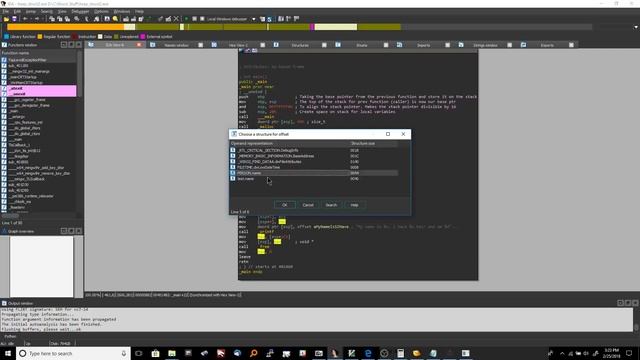Open Task View from the taskbar
The width and height of the screenshot is (640, 360).
click(139, 353)
